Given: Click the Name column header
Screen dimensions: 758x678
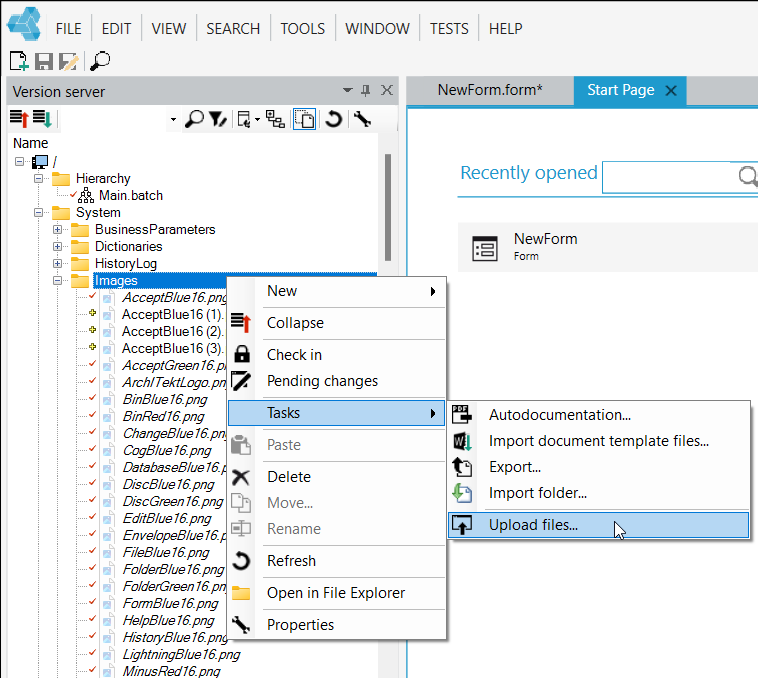Looking at the screenshot, I should (x=30, y=144).
